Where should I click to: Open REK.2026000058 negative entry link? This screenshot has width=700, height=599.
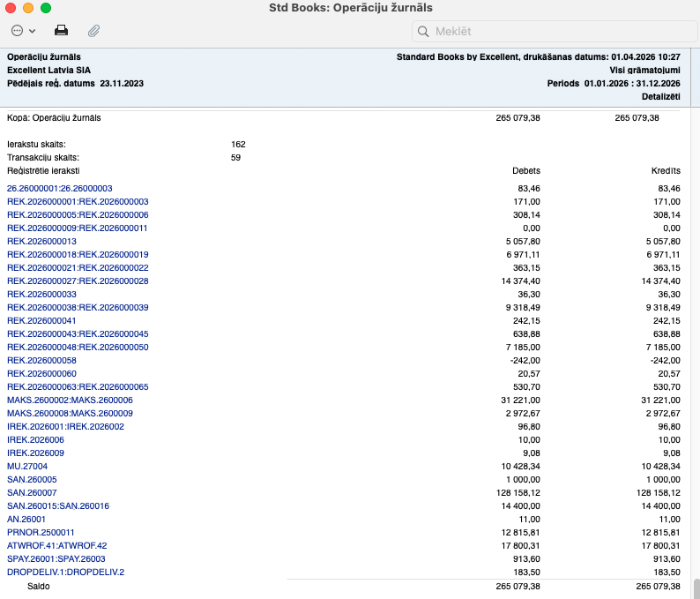coord(41,361)
